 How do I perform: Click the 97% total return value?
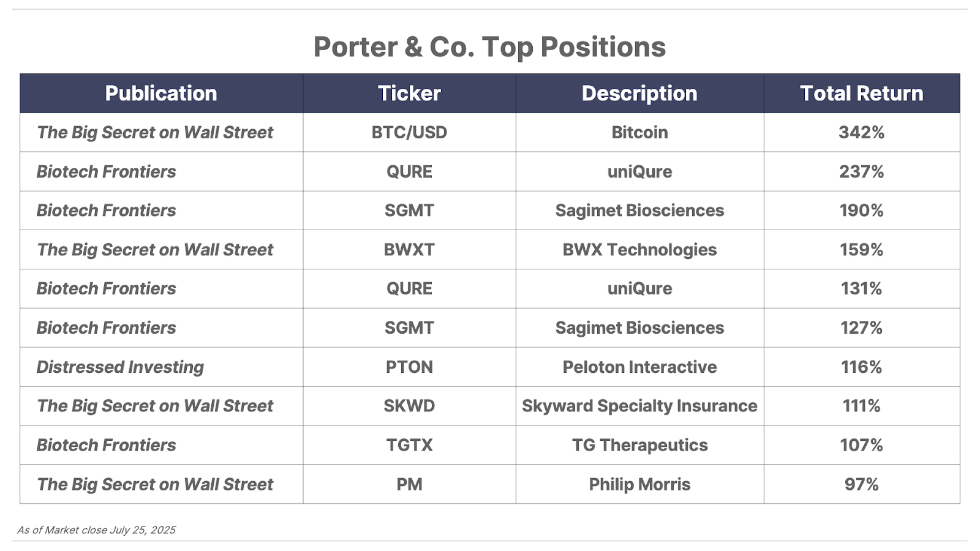pyautogui.click(x=862, y=484)
